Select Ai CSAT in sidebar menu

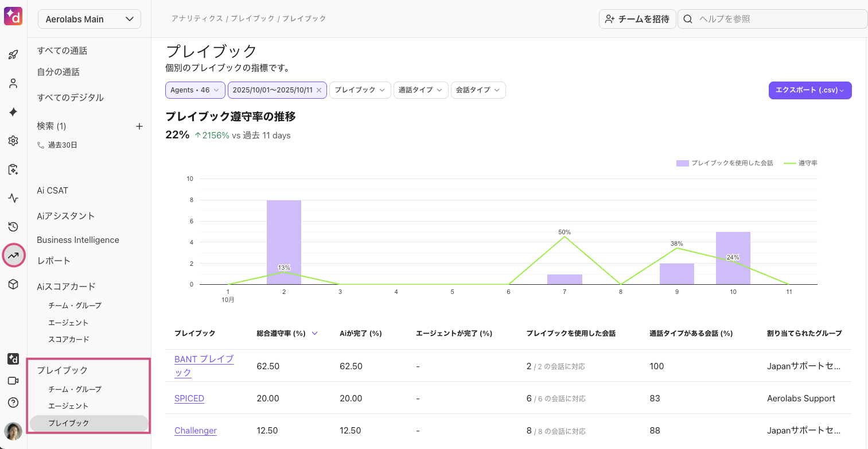coord(53,191)
